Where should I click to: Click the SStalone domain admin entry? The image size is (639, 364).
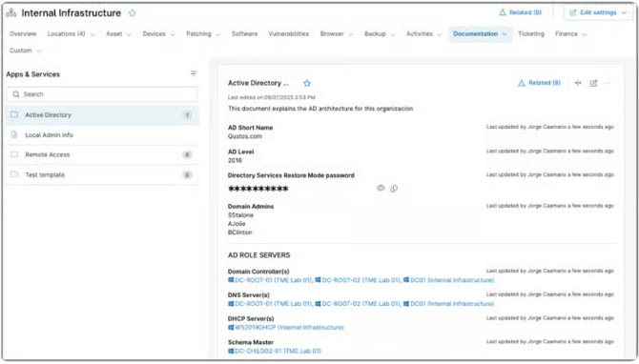[x=240, y=215]
